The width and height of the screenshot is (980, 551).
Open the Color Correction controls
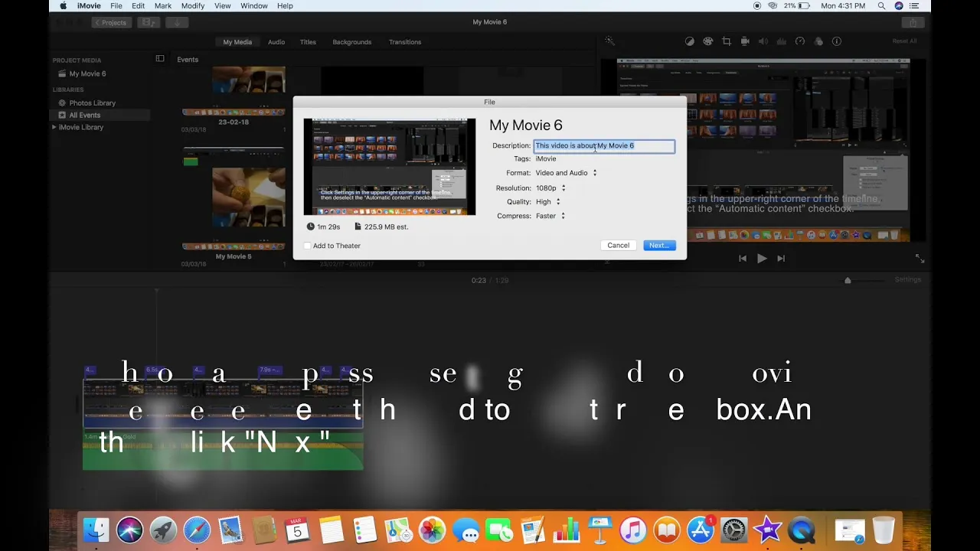click(x=708, y=41)
